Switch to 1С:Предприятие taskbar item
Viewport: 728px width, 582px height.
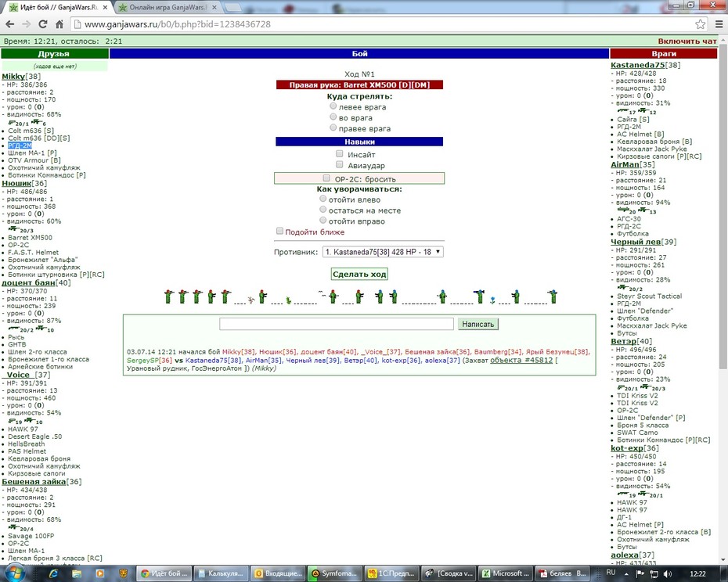pos(392,573)
